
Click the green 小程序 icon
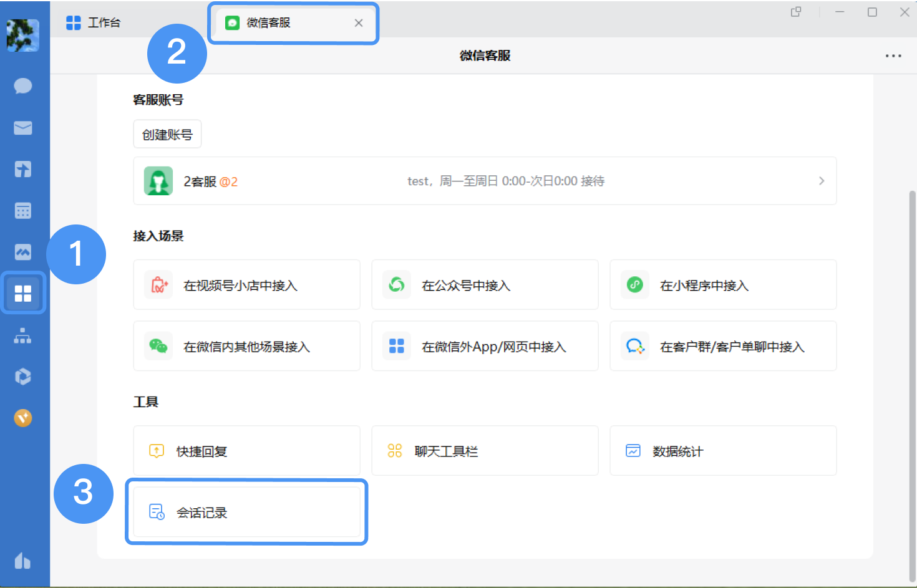point(635,285)
